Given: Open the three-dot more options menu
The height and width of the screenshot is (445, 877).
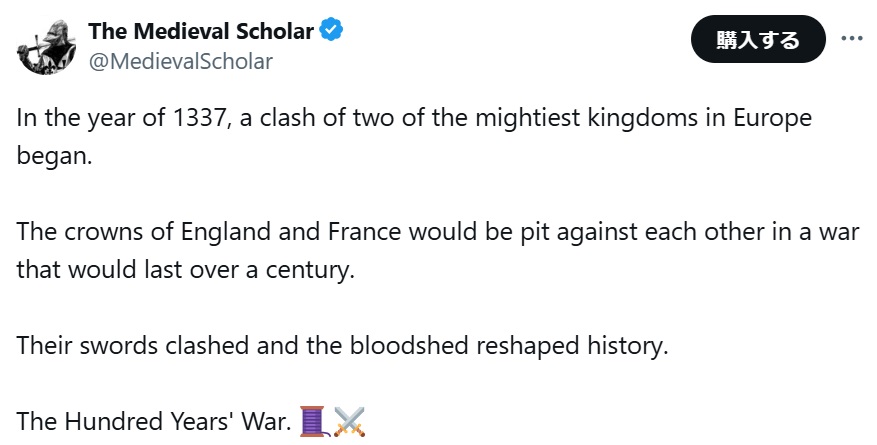Looking at the screenshot, I should pyautogui.click(x=852, y=39).
